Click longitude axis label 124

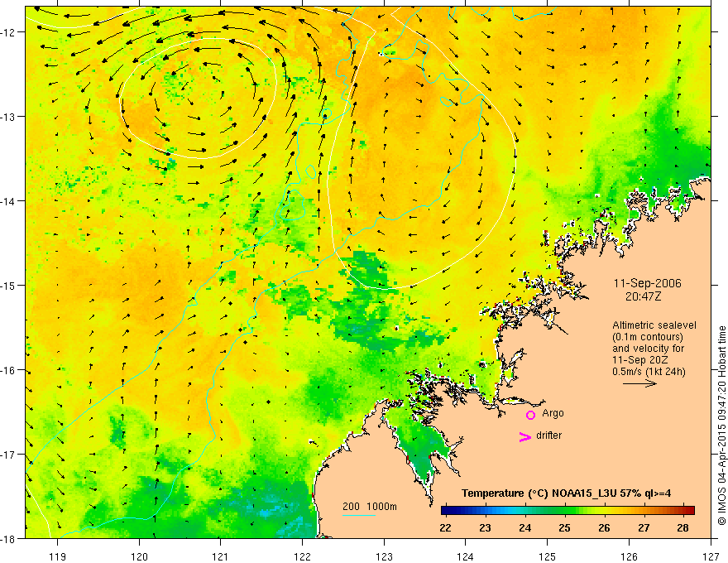pyautogui.click(x=466, y=556)
